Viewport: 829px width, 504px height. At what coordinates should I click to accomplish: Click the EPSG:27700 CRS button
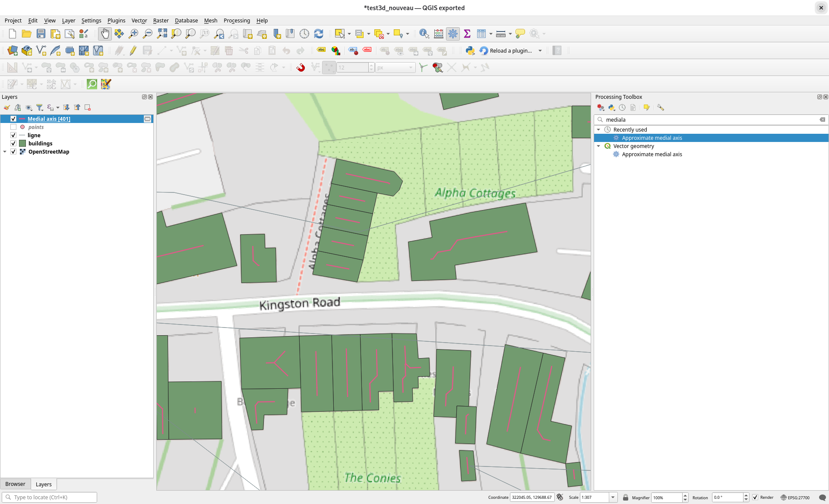click(795, 497)
